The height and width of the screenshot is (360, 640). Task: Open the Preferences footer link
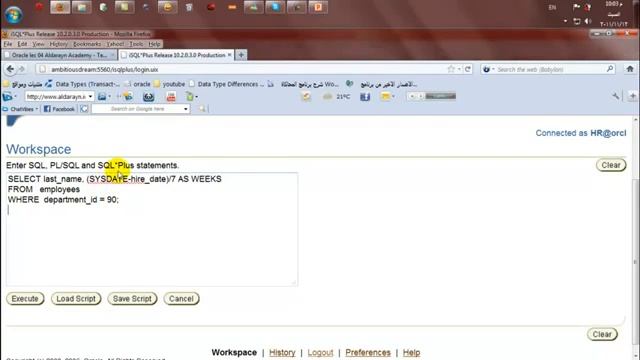point(368,353)
